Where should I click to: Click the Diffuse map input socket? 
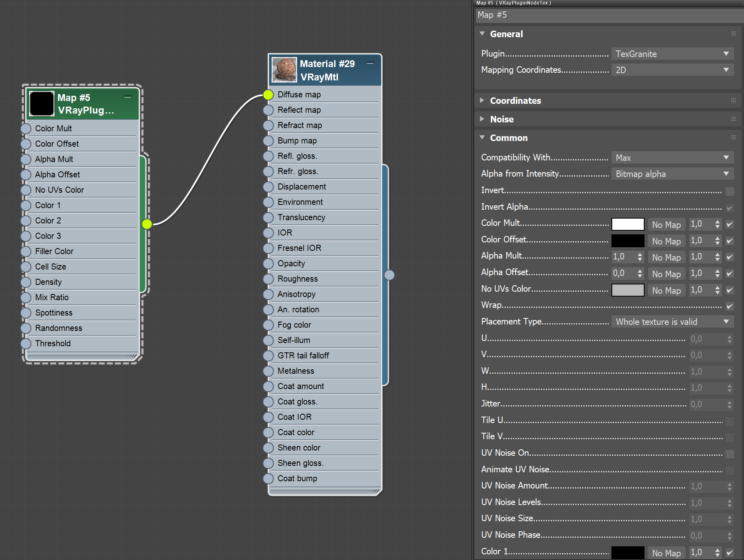click(268, 95)
